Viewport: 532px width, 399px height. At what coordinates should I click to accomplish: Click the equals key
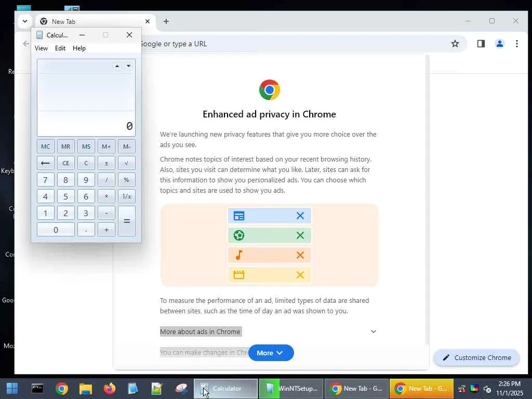coord(127,221)
